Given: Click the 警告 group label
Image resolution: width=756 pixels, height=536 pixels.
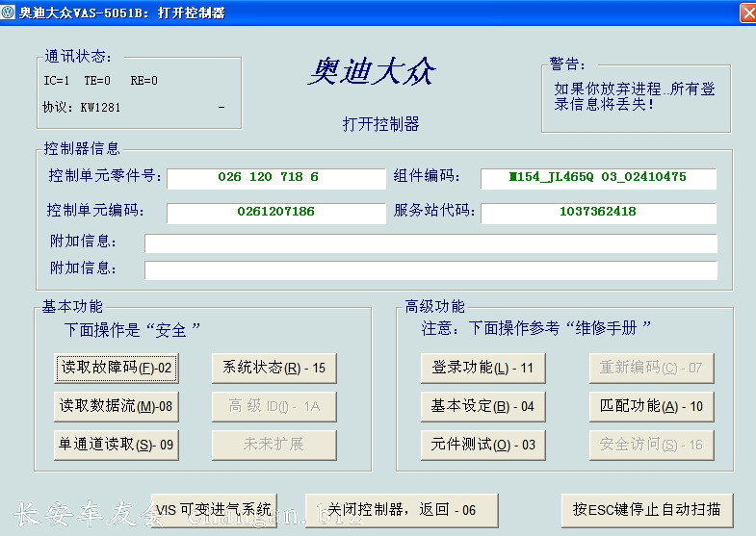Looking at the screenshot, I should [567, 64].
